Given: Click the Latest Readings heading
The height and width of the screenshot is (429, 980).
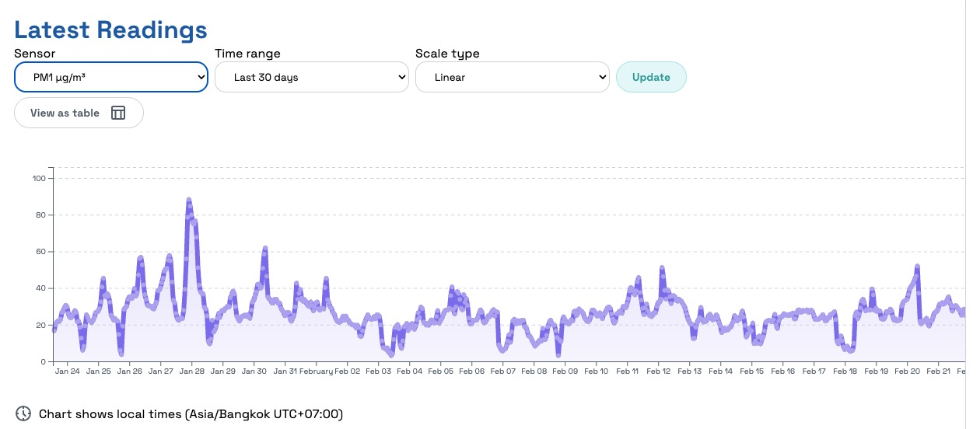Looking at the screenshot, I should click(110, 30).
